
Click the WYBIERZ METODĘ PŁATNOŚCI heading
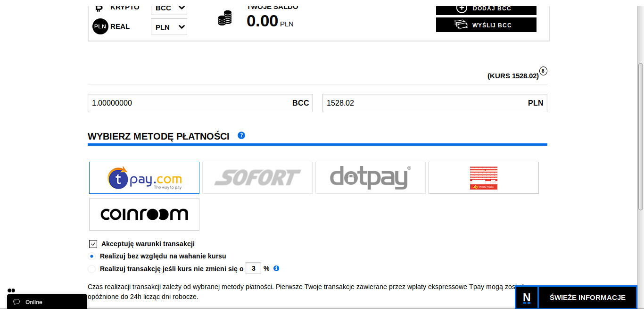(158, 136)
